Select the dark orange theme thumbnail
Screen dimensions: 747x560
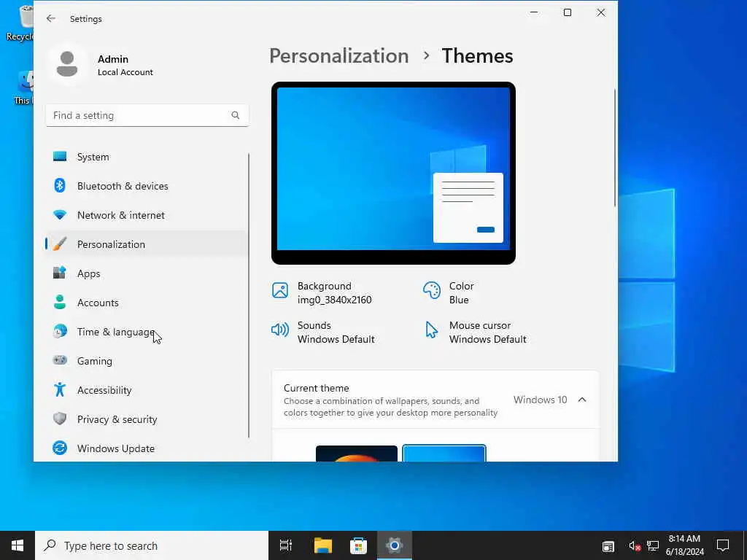click(x=356, y=454)
